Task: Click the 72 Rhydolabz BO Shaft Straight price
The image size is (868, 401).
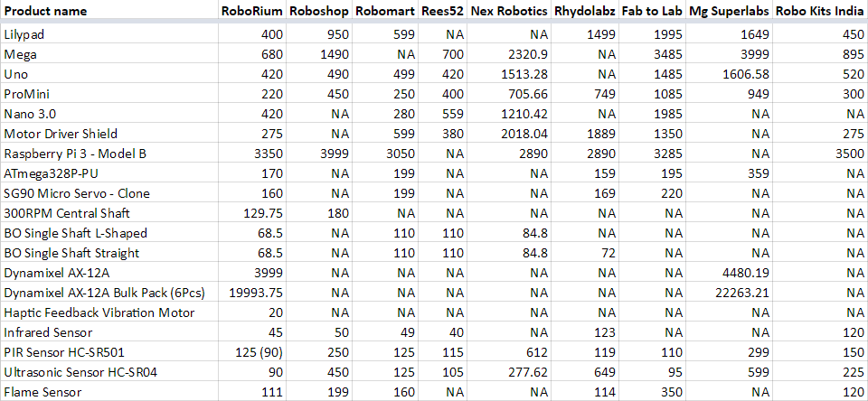Action: (x=586, y=253)
